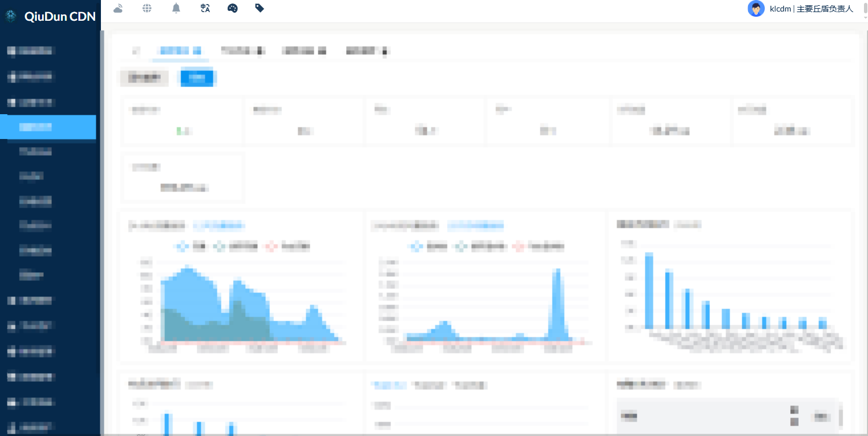Open the globe icon in the header
868x436 pixels.
[147, 8]
